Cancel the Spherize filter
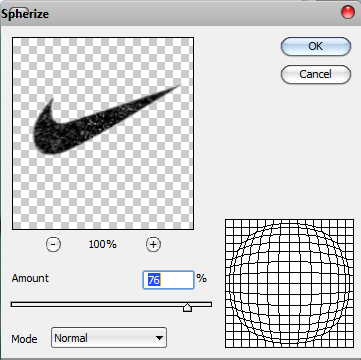The width and height of the screenshot is (361, 360). pos(316,74)
